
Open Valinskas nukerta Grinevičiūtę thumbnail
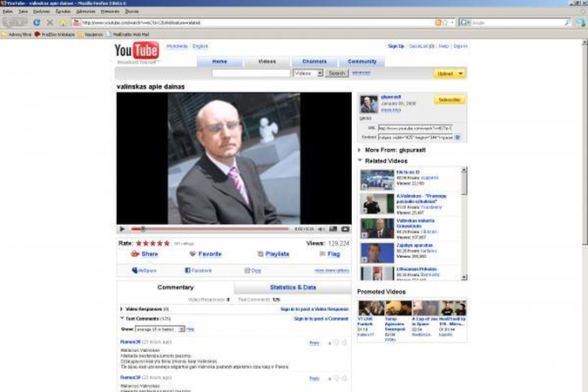coord(377,228)
